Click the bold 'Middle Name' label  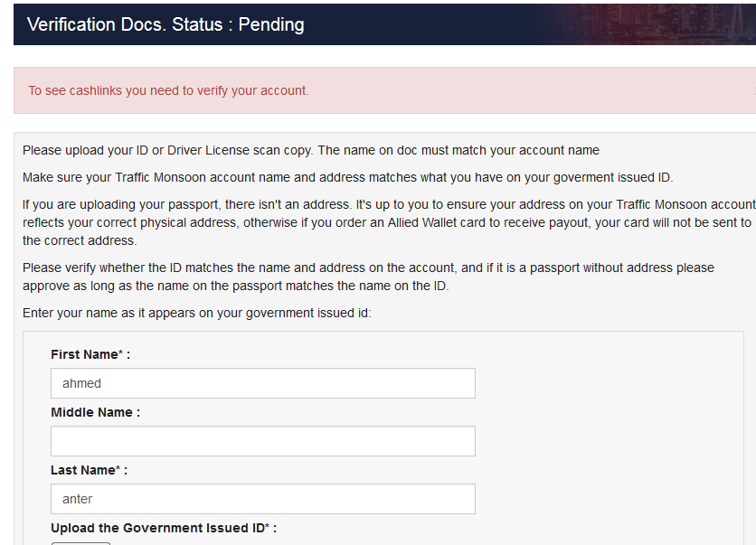pyautogui.click(x=95, y=412)
